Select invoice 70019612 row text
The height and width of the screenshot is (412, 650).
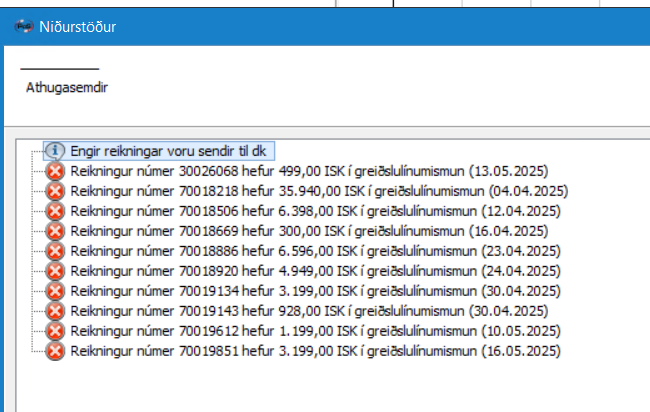(314, 331)
